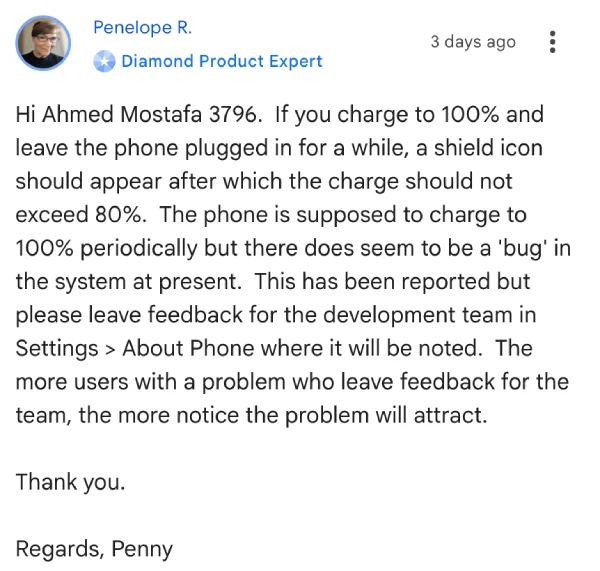The width and height of the screenshot is (600, 571).
Task: Click the Diamond Product Expert badge icon
Action: tap(104, 62)
